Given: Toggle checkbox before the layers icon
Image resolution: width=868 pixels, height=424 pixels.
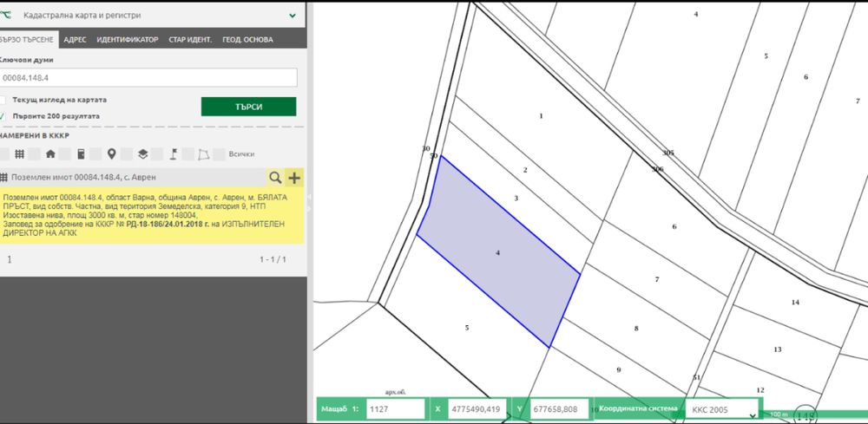Looking at the screenshot, I should pos(127,154).
